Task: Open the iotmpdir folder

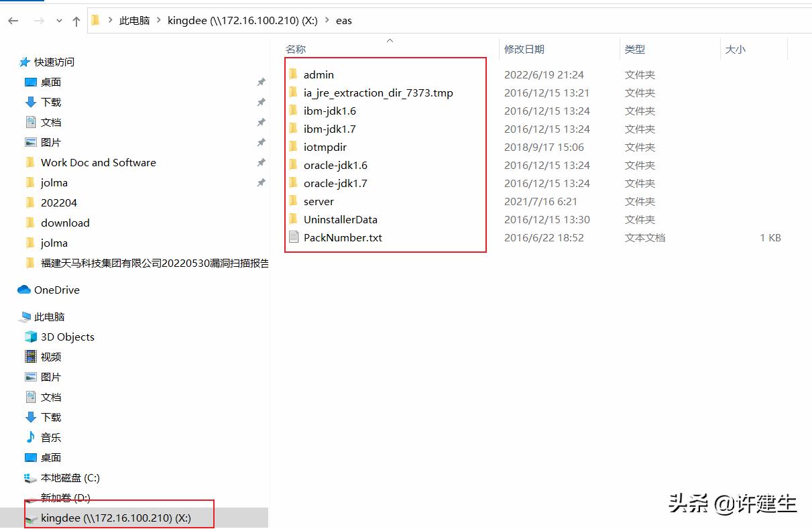Action: (x=326, y=147)
